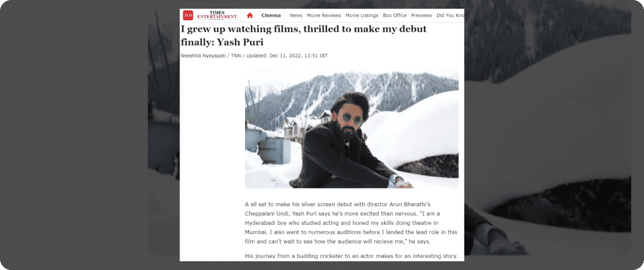644x270 pixels.
Task: Click the blurred background left of the article
Action: [164, 131]
